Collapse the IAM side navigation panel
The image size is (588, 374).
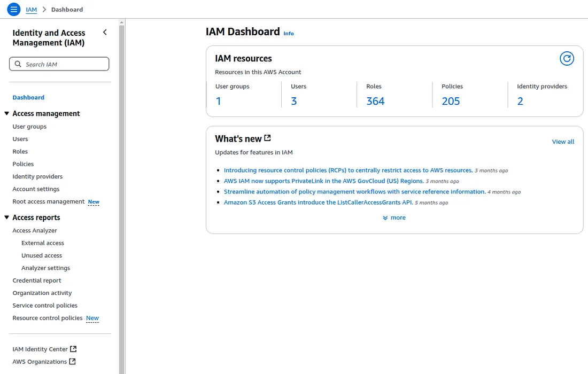tap(105, 33)
